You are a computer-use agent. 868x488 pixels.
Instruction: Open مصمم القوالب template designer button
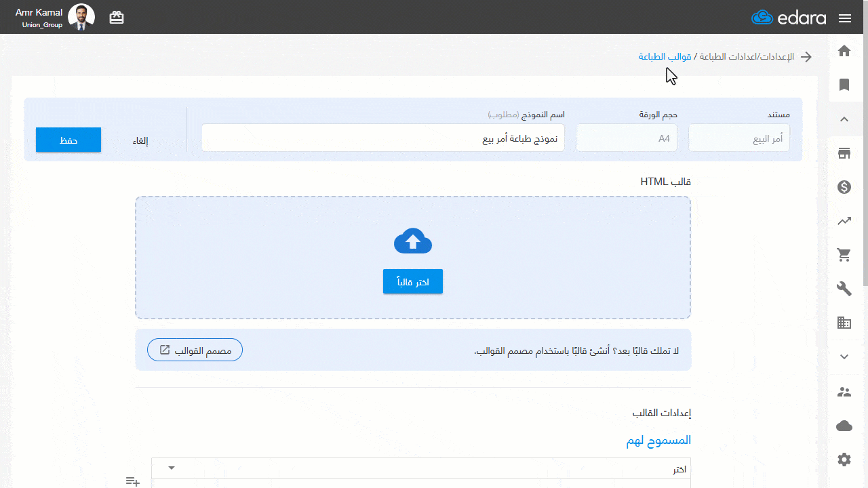click(x=195, y=350)
